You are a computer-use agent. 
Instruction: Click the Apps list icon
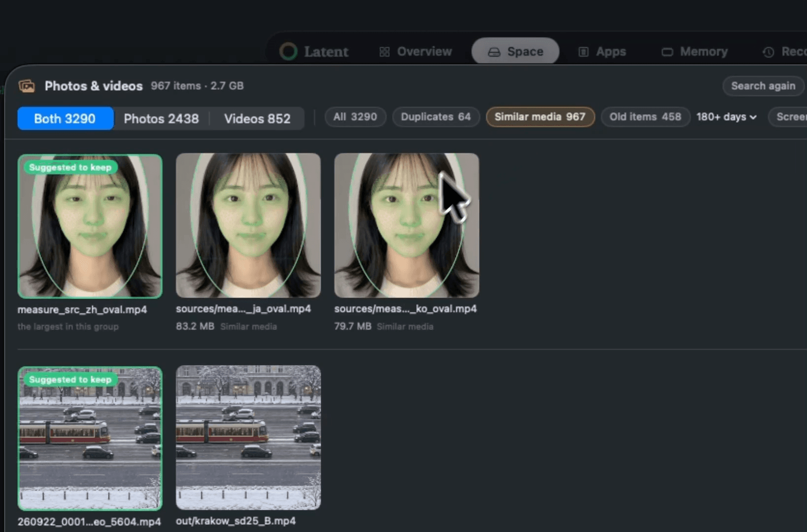coord(583,52)
